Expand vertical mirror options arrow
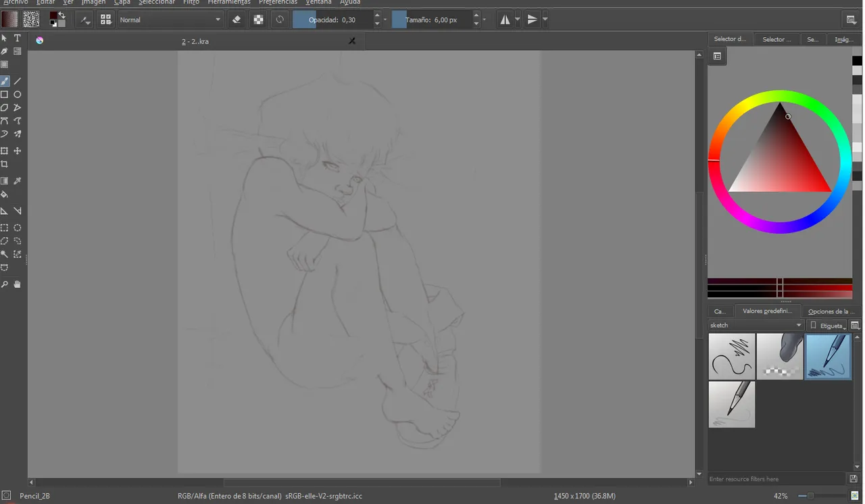The height and width of the screenshot is (504, 865). tap(545, 20)
